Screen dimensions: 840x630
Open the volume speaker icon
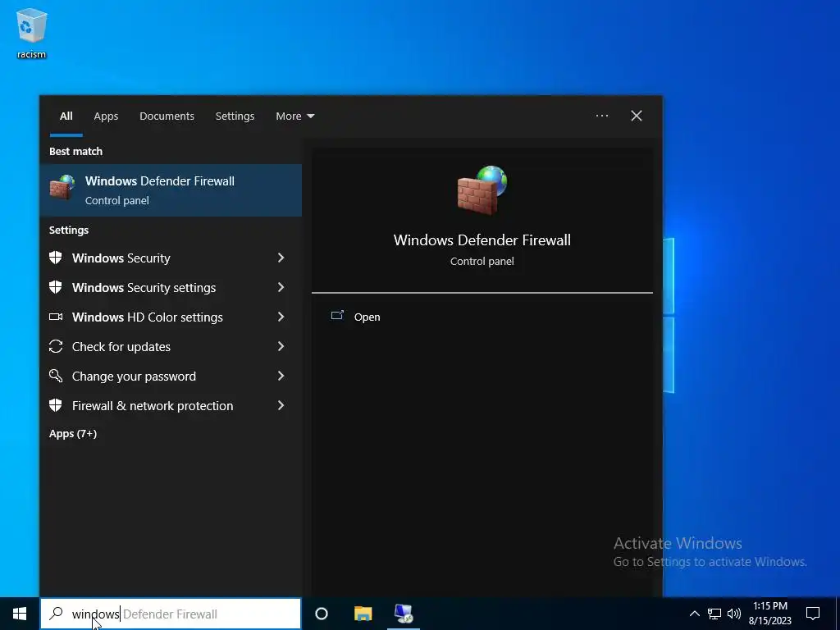[734, 614]
